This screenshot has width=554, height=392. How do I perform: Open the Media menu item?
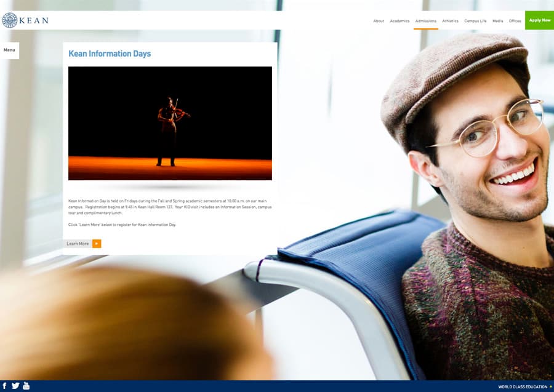(497, 21)
